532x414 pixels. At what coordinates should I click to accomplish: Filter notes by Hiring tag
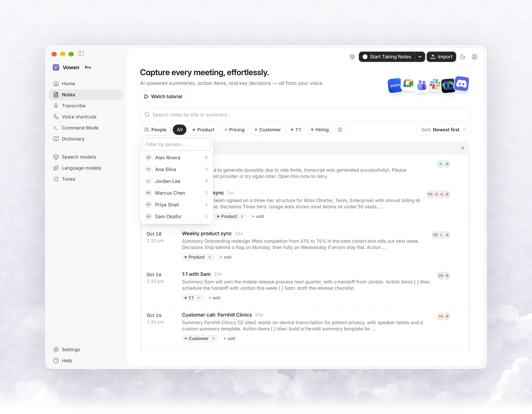[320, 130]
